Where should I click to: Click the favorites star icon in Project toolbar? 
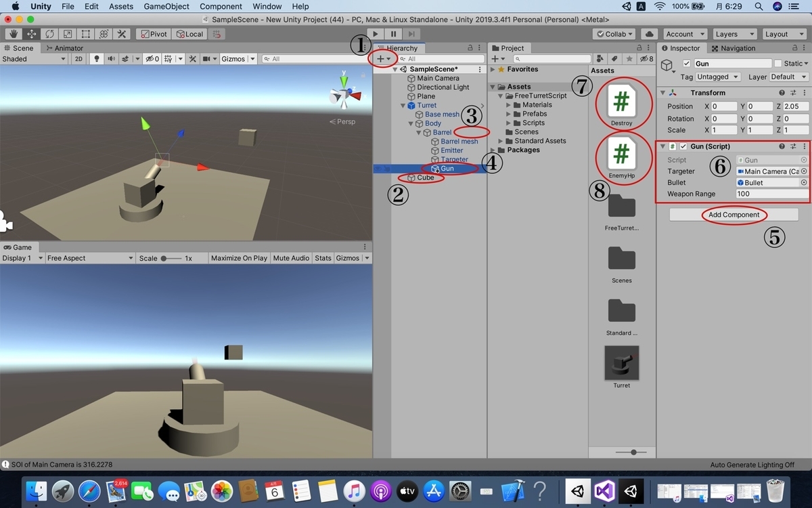629,59
